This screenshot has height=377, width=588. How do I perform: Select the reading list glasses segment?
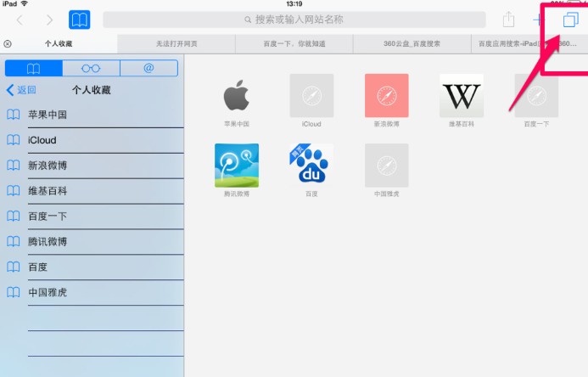(91, 68)
